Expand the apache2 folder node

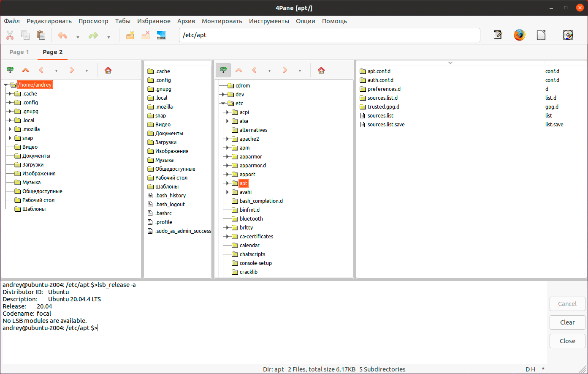click(227, 139)
